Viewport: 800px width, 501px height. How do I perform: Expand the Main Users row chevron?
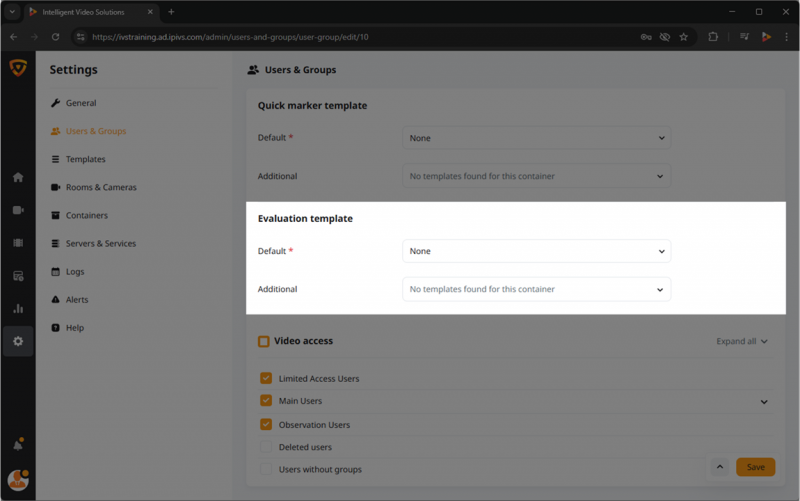click(x=764, y=402)
